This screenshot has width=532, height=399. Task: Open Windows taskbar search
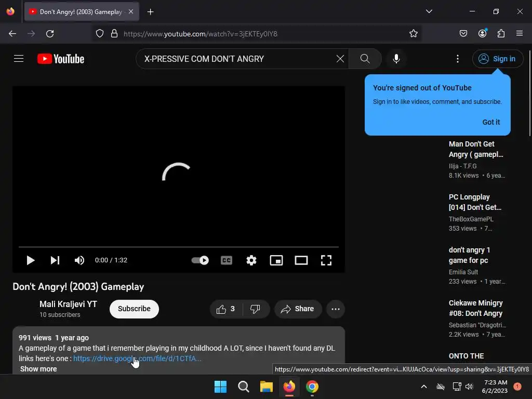[243, 387]
